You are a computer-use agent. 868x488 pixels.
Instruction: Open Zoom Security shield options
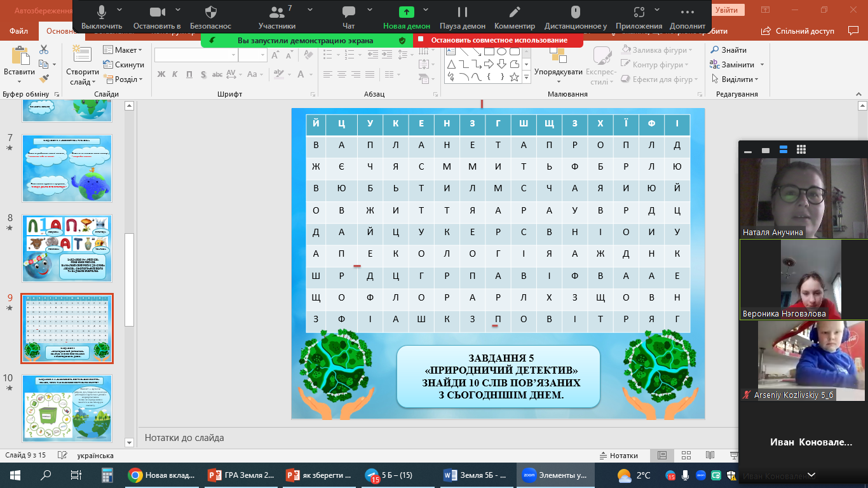point(212,16)
